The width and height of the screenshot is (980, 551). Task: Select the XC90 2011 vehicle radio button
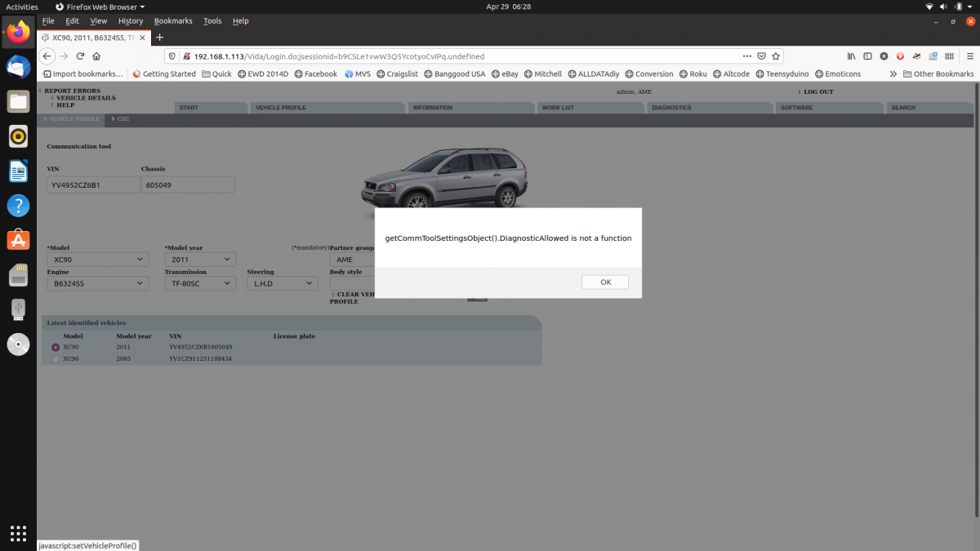[56, 346]
